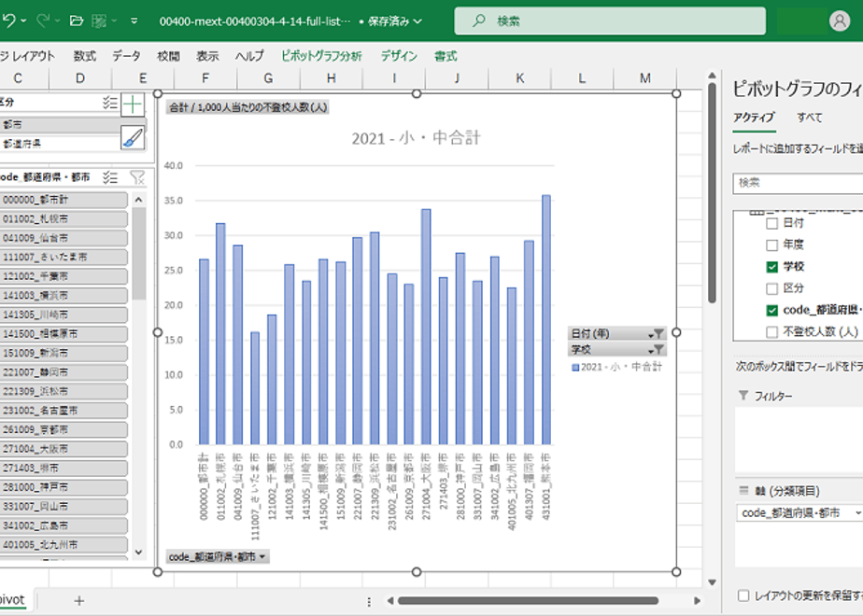
Task: Expand the code_都道府県・都市 axis field button
Action: pos(218,556)
